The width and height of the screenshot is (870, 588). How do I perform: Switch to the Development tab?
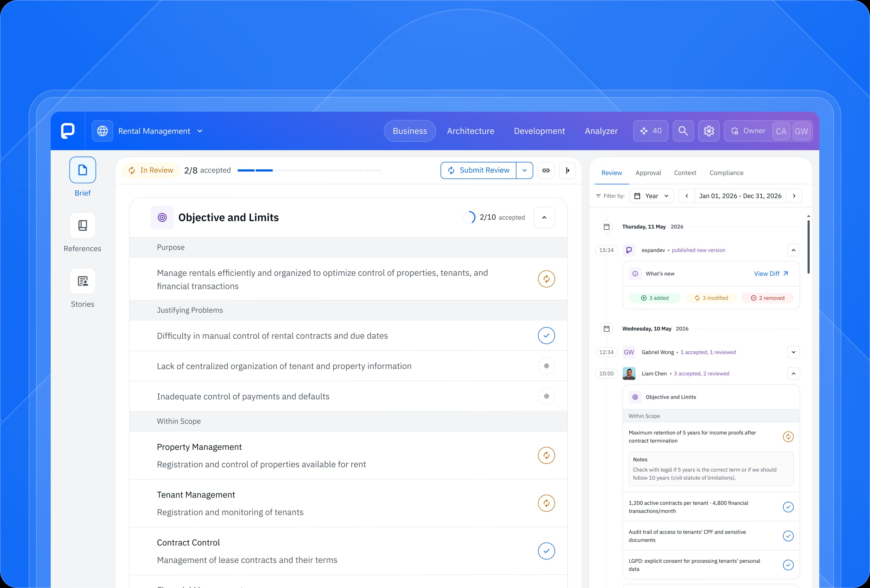[539, 131]
